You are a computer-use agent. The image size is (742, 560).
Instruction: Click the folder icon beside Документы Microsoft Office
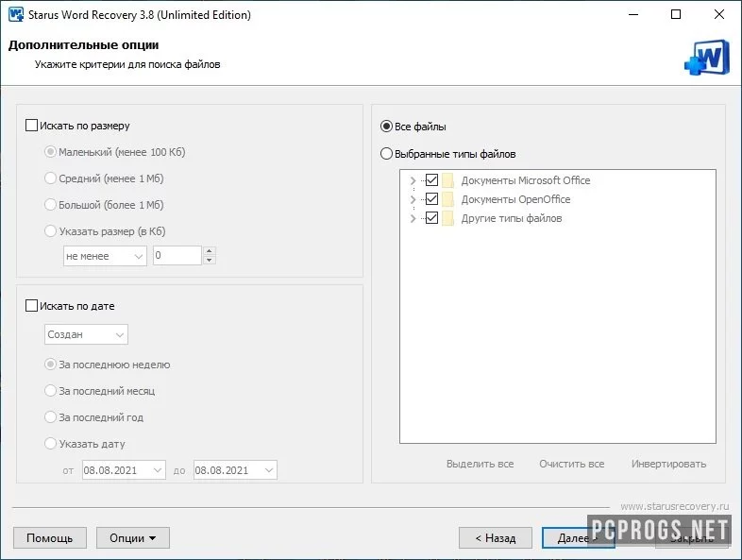tap(447, 180)
